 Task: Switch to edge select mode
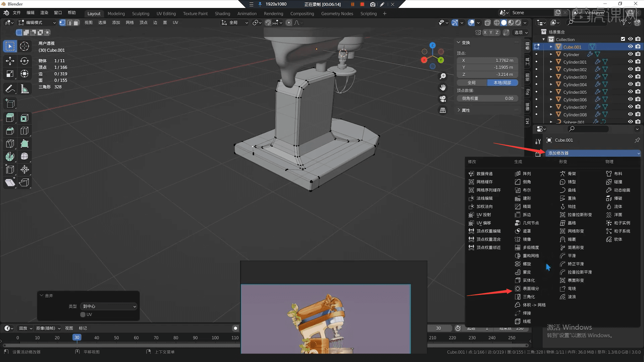pyautogui.click(x=69, y=22)
